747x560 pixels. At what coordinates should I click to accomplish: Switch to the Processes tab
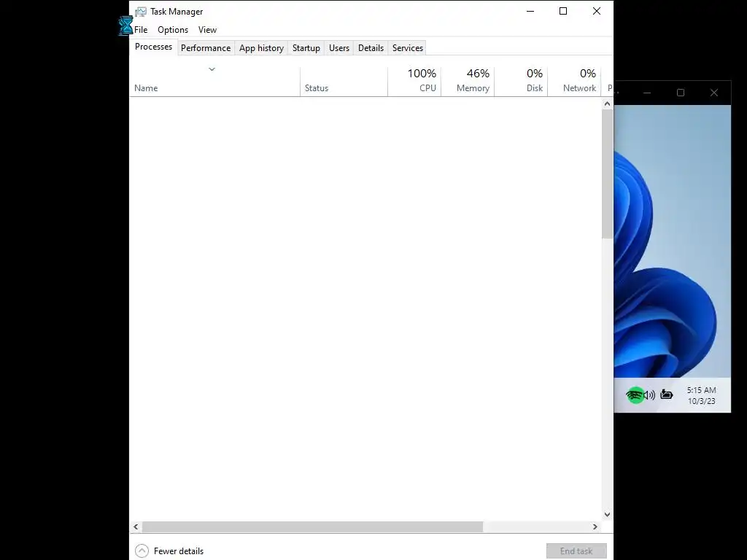tap(153, 47)
